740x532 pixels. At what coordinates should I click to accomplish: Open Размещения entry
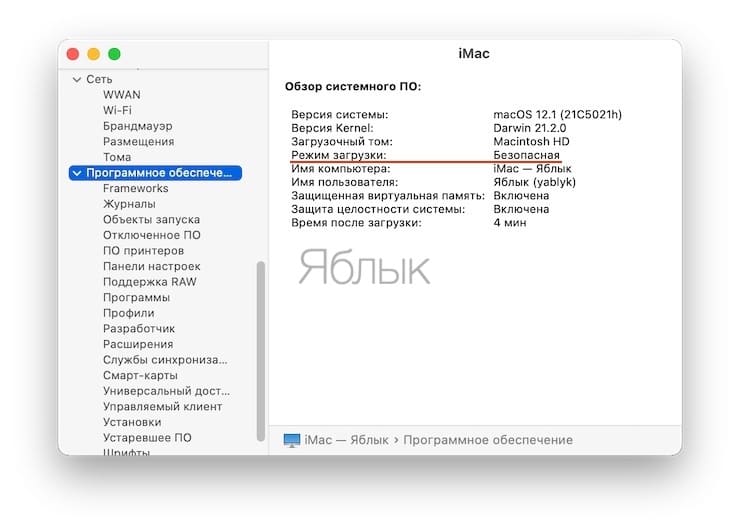click(139, 142)
